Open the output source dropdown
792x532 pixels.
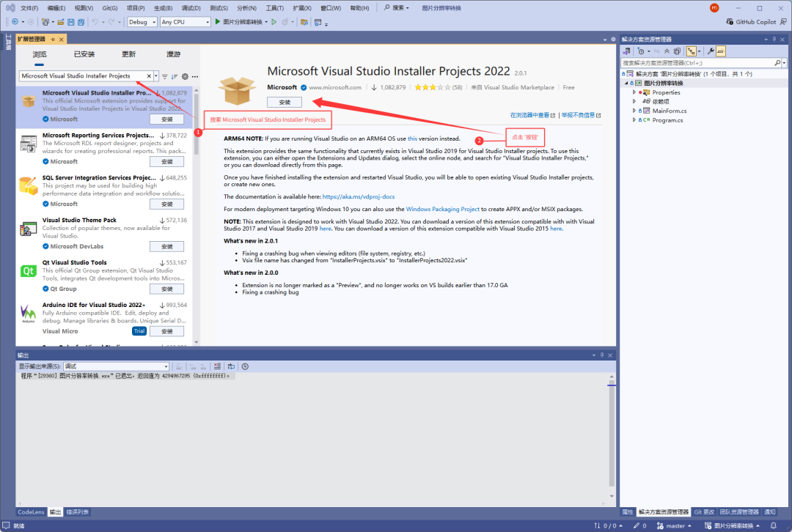coord(116,366)
